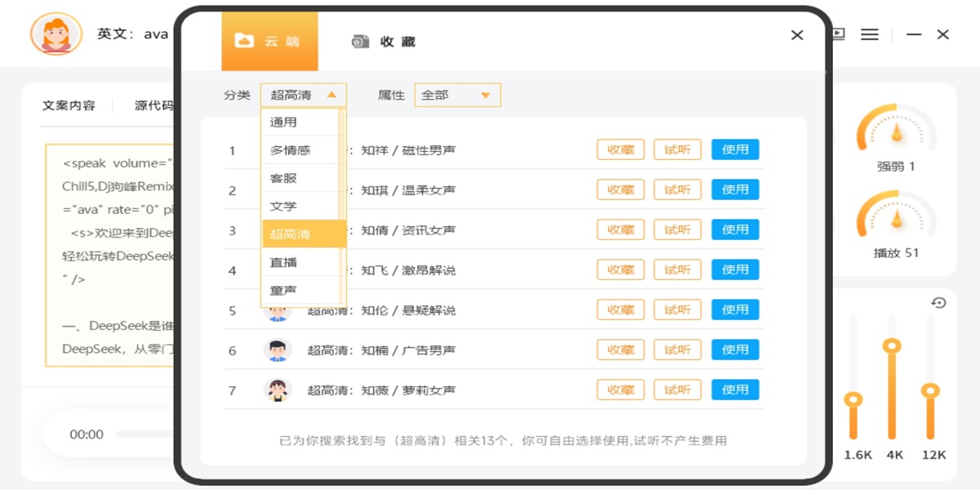
Task: Open the 文案内容 tab in editor
Action: click(69, 105)
